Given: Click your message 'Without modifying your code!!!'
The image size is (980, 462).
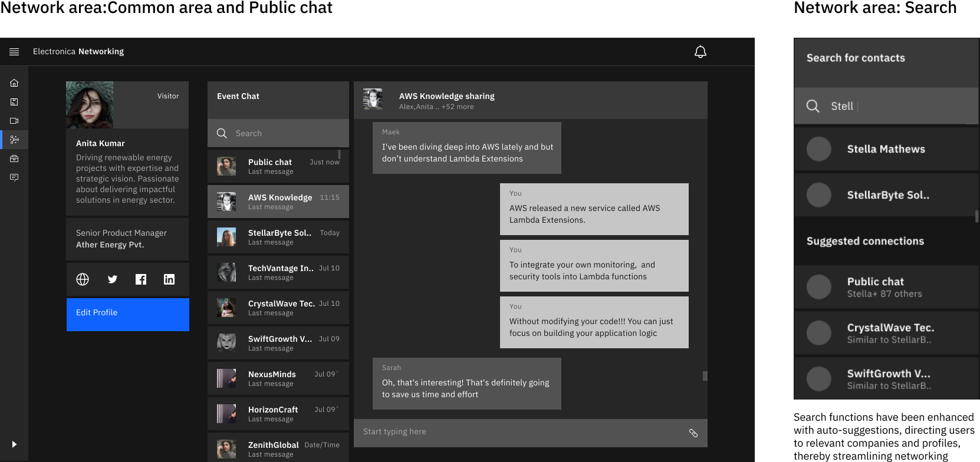Looking at the screenshot, I should click(594, 322).
